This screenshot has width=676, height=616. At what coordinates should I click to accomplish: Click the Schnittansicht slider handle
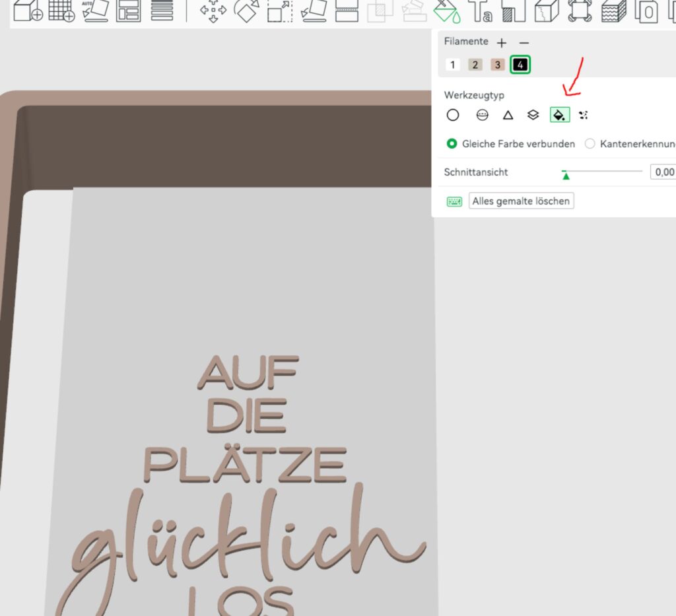click(566, 174)
